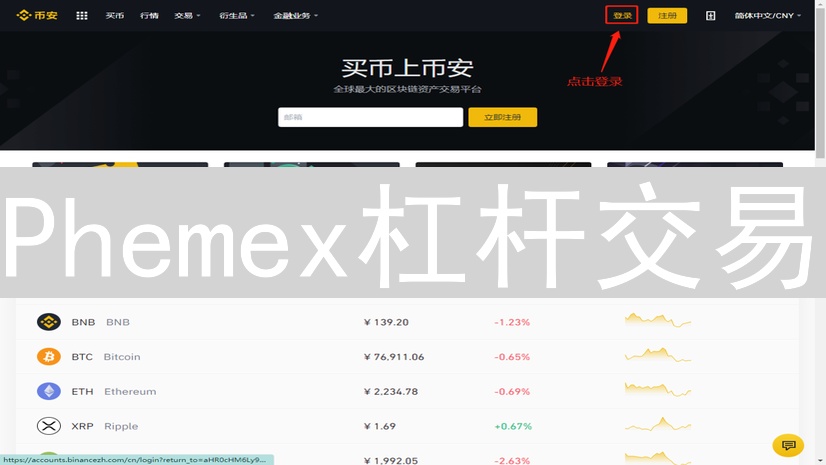Go to 行情 markets page

tap(149, 16)
